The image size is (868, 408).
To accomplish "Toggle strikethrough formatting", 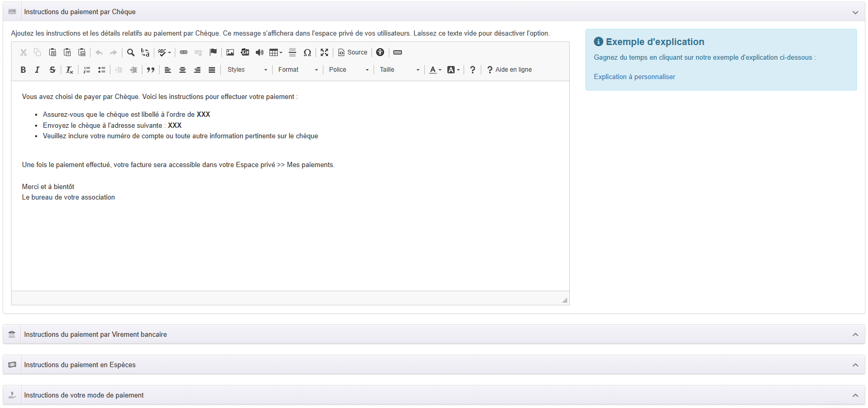I will [x=52, y=70].
